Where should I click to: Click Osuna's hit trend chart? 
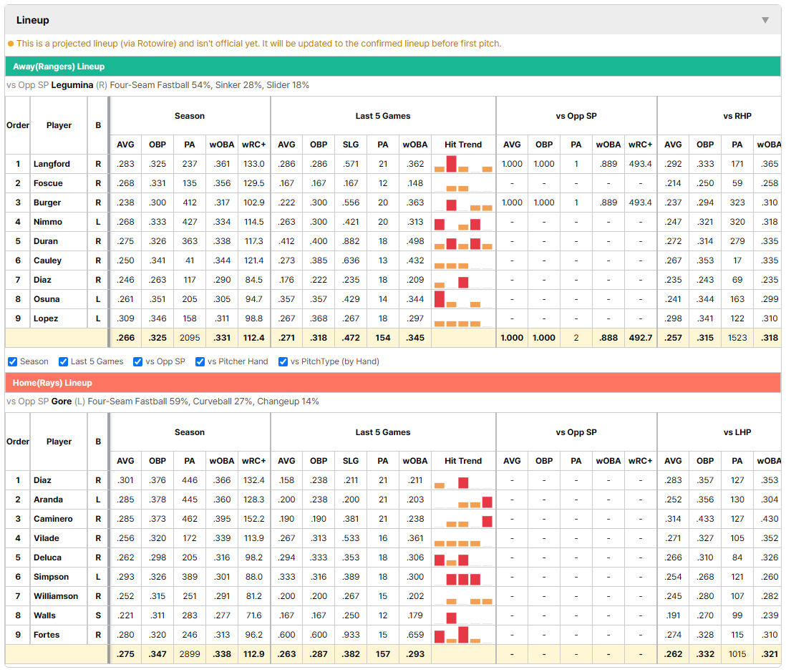click(463, 299)
